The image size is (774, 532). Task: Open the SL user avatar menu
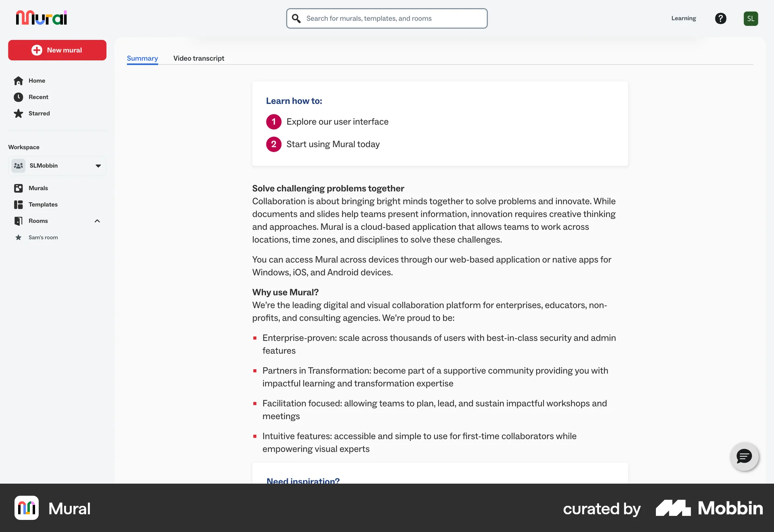pyautogui.click(x=751, y=19)
